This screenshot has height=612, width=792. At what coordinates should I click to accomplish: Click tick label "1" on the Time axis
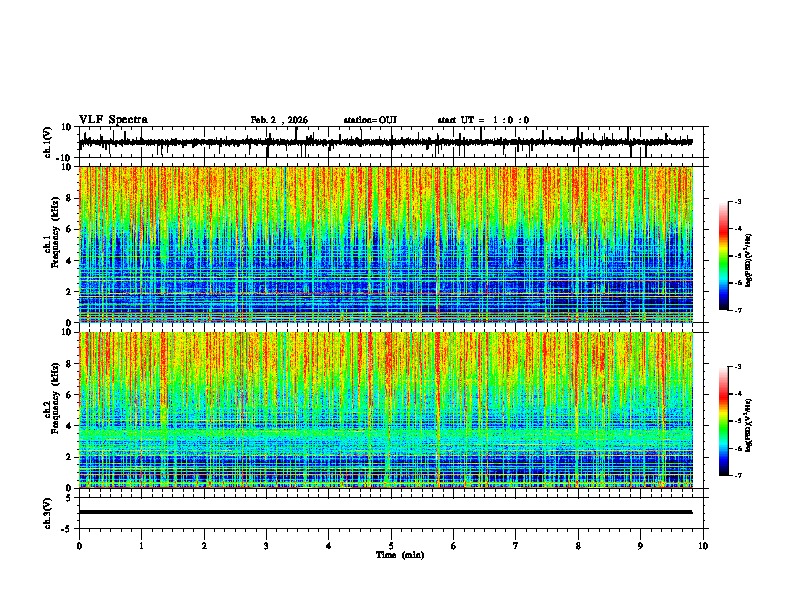[x=141, y=546]
